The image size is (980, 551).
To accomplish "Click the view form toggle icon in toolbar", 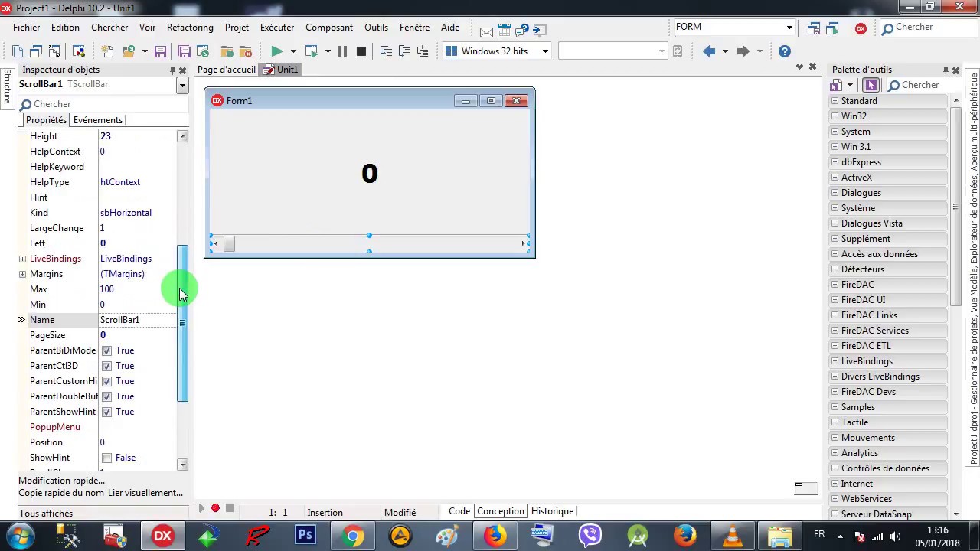I will (x=54, y=51).
